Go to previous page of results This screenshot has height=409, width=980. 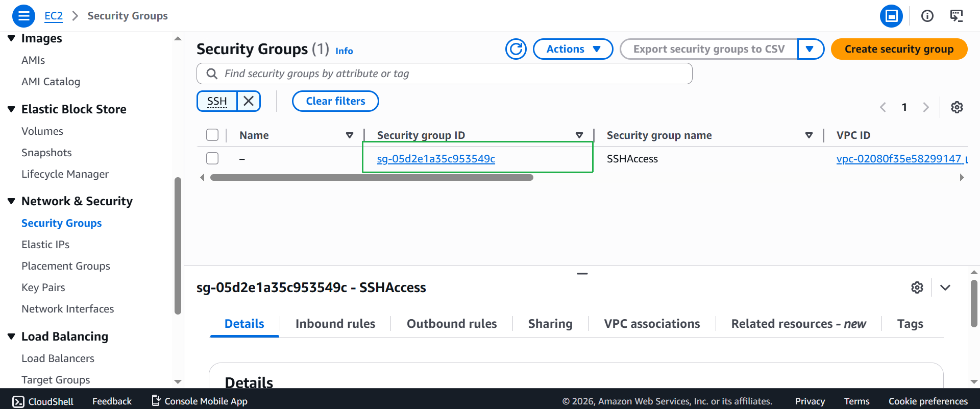tap(883, 107)
